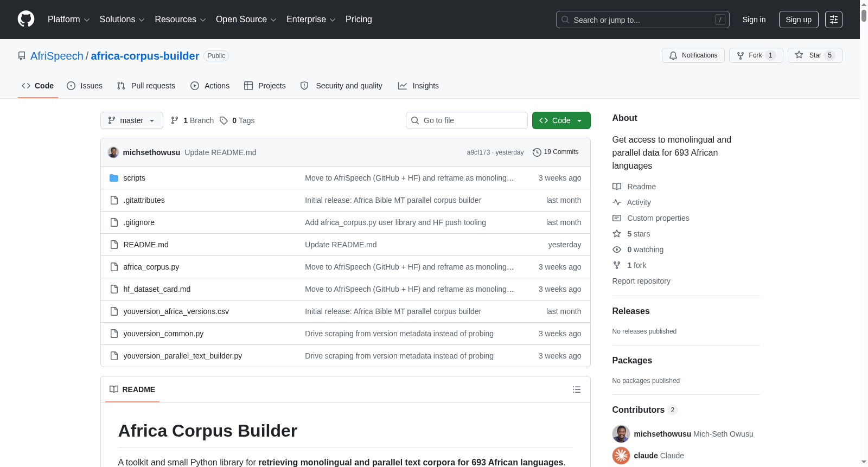Click the star icon beside 5 stars
Viewport: 868px width, 467px height.
click(617, 234)
